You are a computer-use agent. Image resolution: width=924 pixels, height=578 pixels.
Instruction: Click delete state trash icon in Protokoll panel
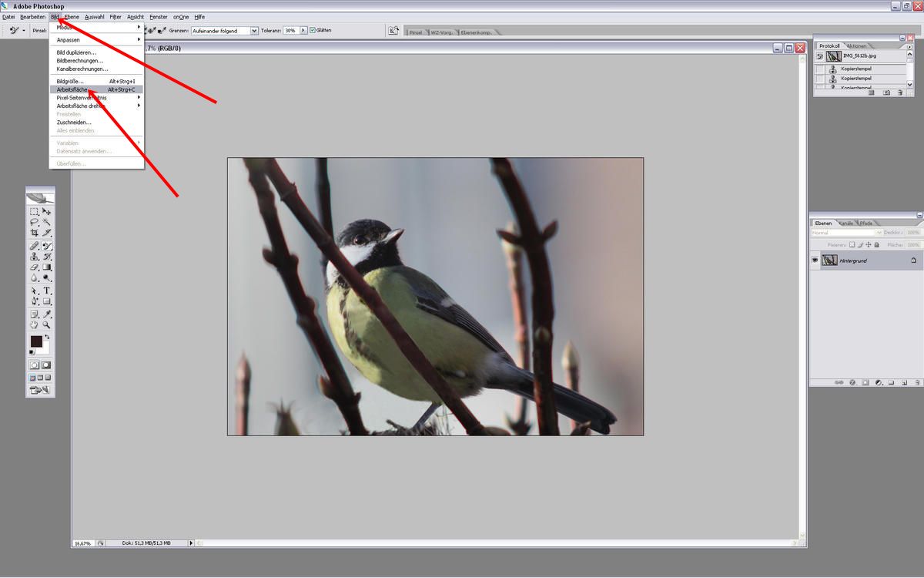900,92
